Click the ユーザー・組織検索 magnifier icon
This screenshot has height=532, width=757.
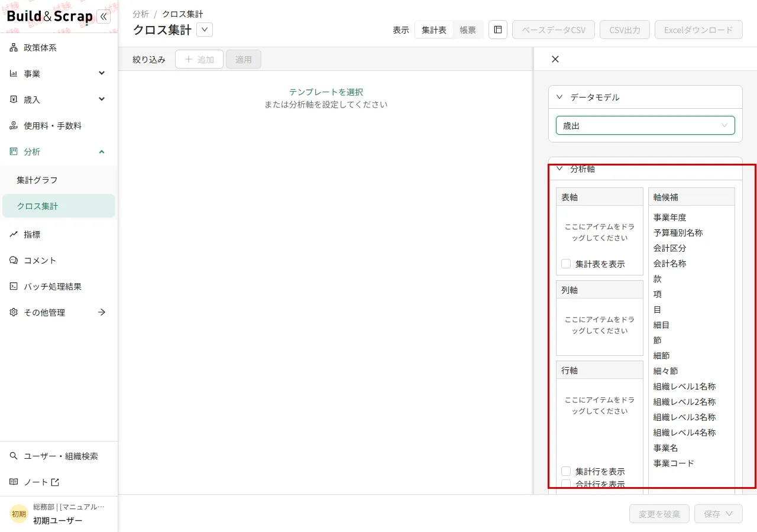14,456
